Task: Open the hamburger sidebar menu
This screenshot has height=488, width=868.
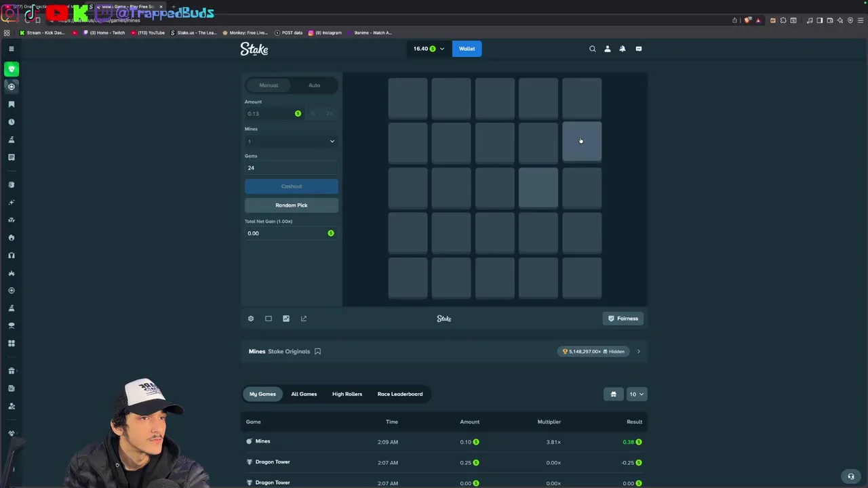Action: [x=12, y=49]
